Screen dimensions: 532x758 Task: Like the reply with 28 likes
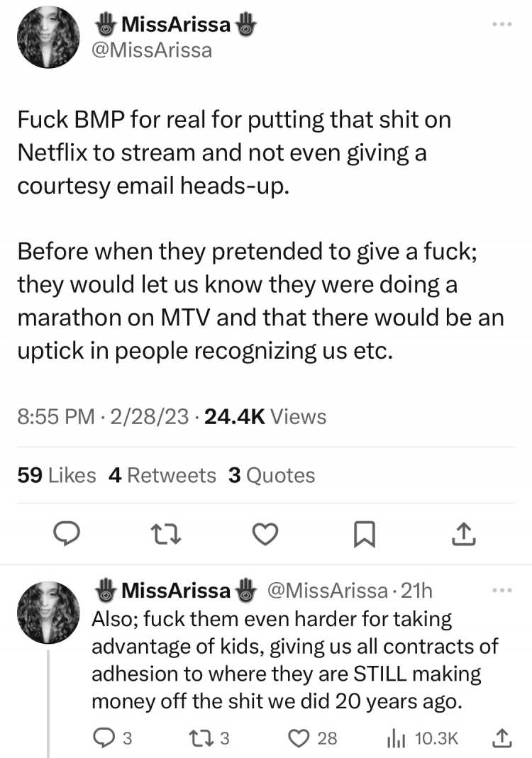click(312, 738)
